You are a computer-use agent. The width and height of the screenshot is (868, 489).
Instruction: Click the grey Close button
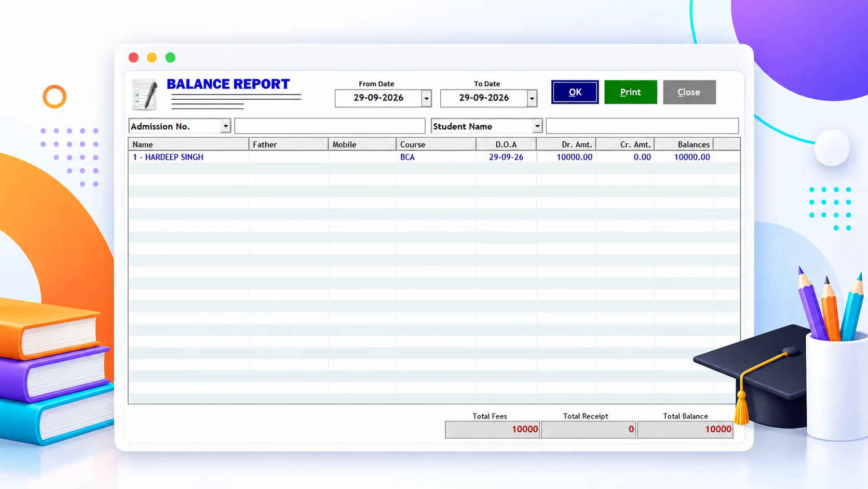click(689, 92)
